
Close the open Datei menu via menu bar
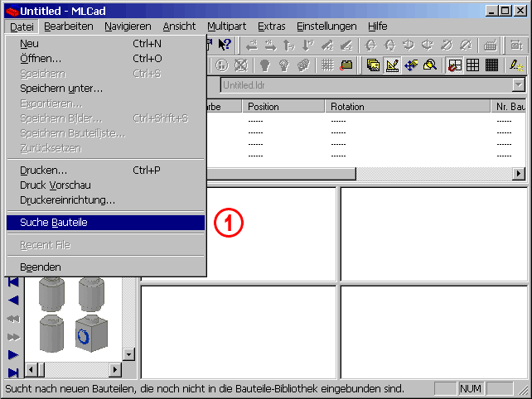(22, 26)
